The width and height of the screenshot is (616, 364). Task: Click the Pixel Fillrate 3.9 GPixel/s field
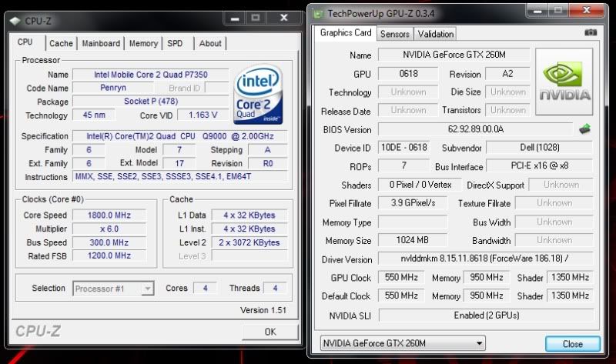(x=413, y=203)
